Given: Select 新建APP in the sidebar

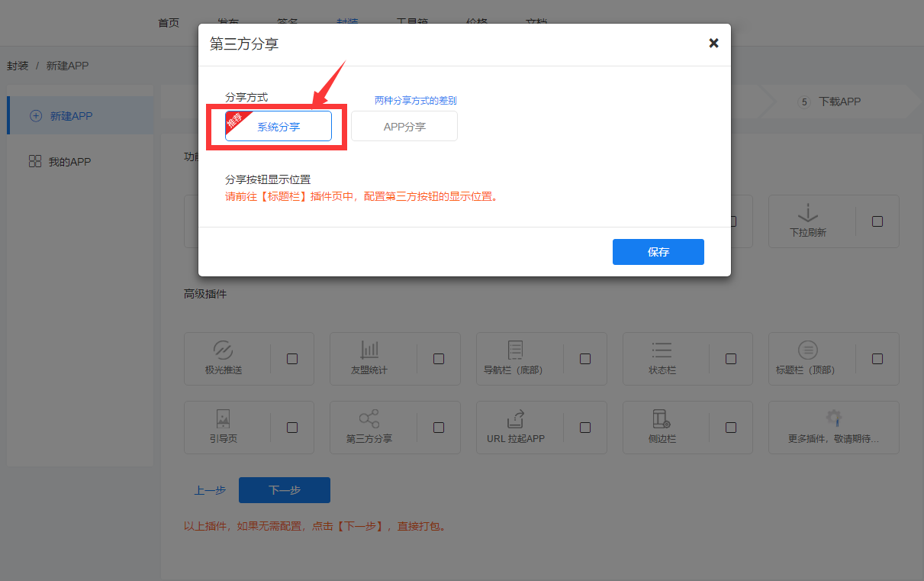Looking at the screenshot, I should (71, 116).
